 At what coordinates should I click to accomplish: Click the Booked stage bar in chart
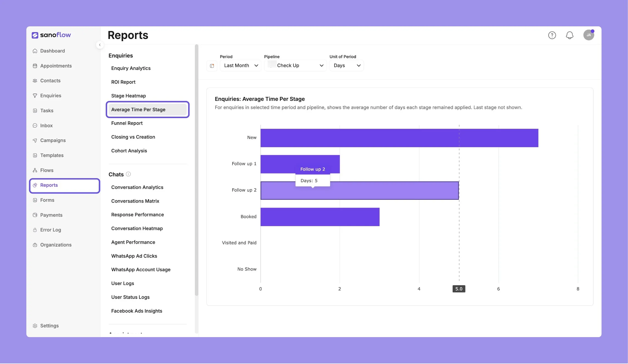click(320, 217)
